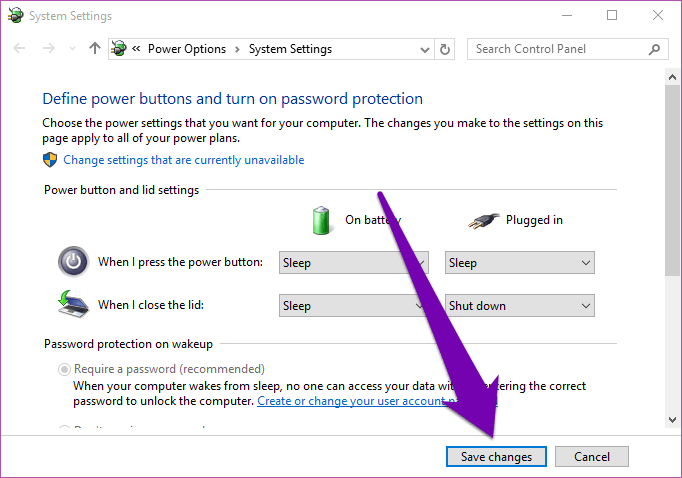Open close lid Plugged in dropdown
Screen dimensions: 682x478
(x=520, y=306)
